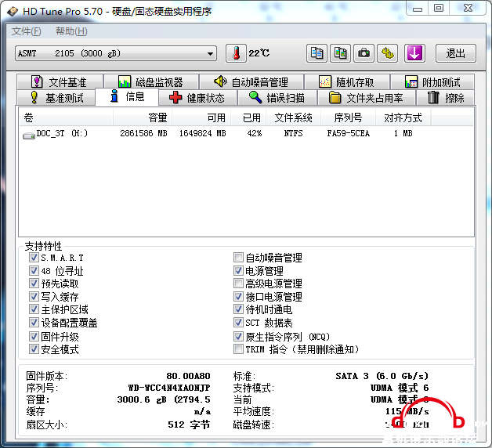Open the 擦除 tab
This screenshot has height=448, width=492.
point(445,98)
